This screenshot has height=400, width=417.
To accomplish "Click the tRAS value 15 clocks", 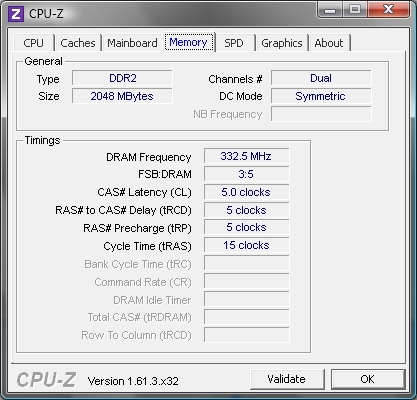I will [246, 246].
